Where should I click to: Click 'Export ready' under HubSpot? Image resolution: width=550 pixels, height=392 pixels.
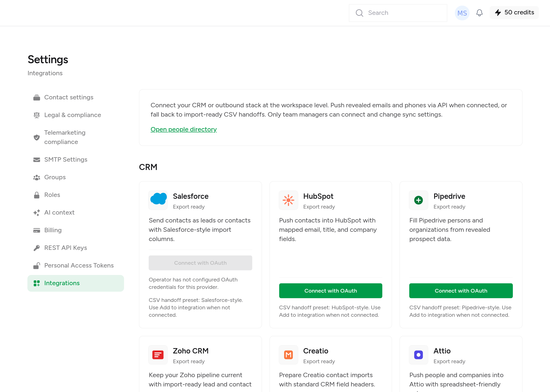pyautogui.click(x=319, y=207)
